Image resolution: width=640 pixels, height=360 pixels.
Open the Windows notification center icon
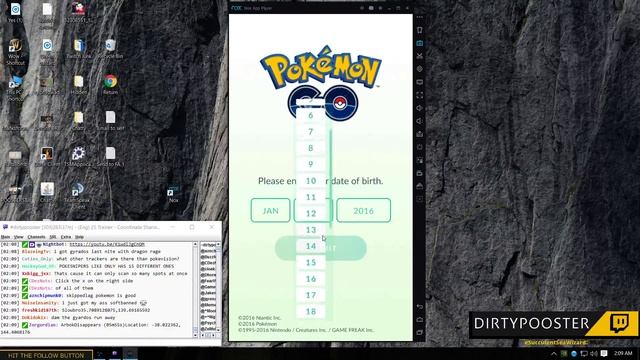coord(604,353)
